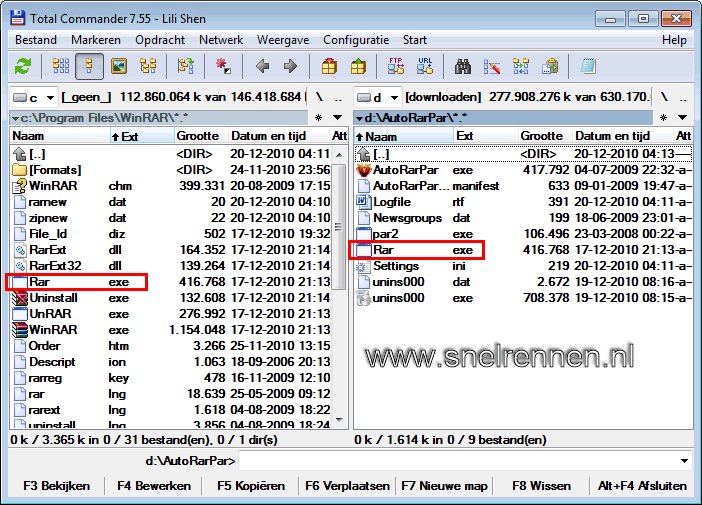This screenshot has width=702, height=505.
Task: Click the synchronize directories icon
Action: coord(521,67)
